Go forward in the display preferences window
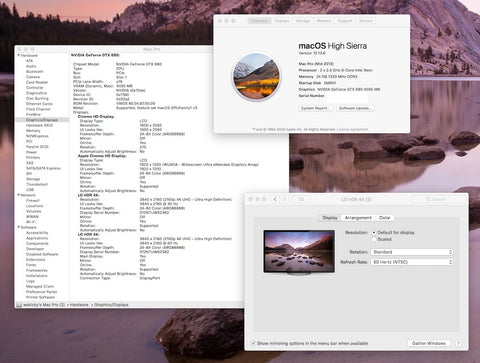Image resolution: width=480 pixels, height=363 pixels. (x=284, y=199)
